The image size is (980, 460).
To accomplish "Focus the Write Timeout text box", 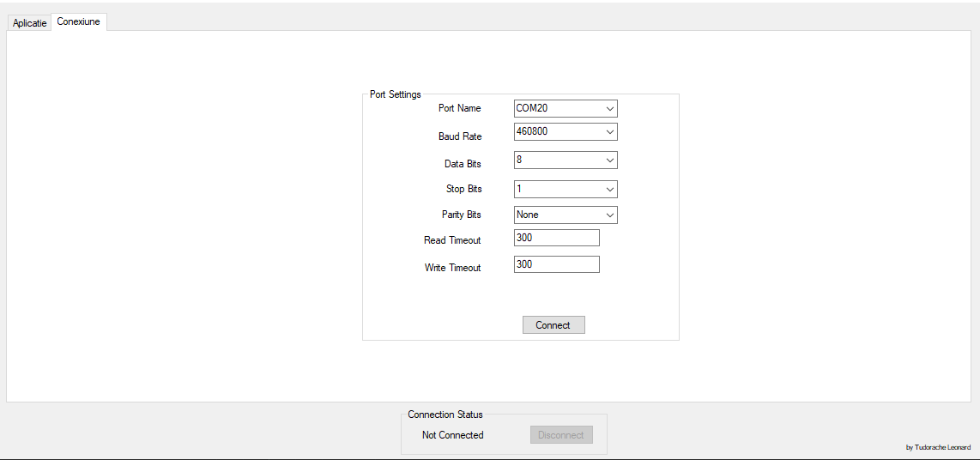I will [x=556, y=264].
